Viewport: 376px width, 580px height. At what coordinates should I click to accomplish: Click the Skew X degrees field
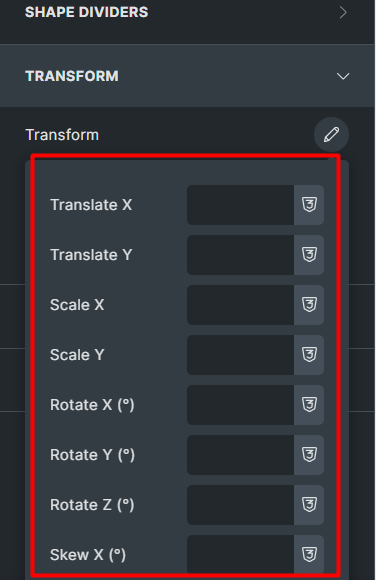(241, 554)
